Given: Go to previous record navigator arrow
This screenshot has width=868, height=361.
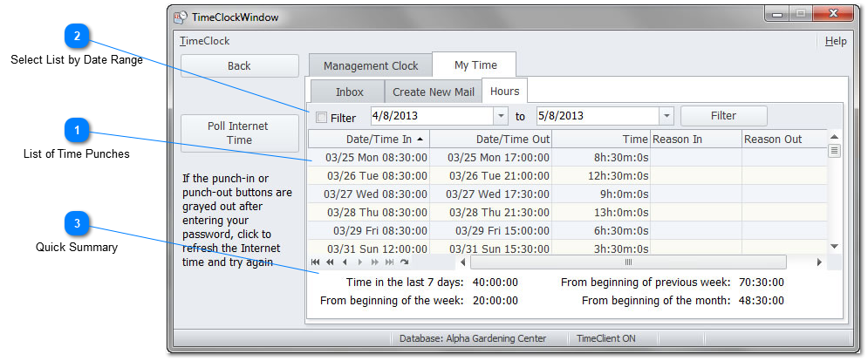Looking at the screenshot, I should click(x=345, y=262).
